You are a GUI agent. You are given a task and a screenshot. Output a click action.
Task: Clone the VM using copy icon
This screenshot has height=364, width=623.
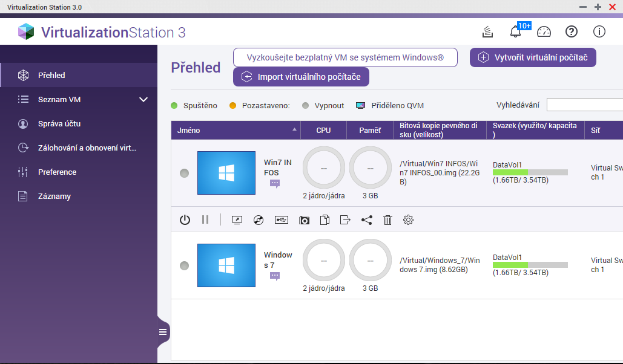(x=325, y=220)
